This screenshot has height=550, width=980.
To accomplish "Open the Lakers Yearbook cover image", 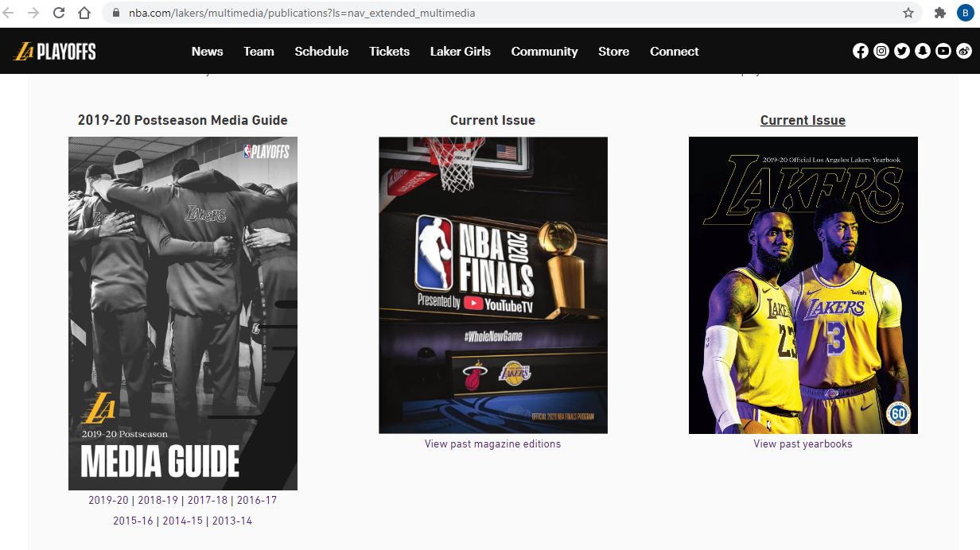I will (803, 285).
